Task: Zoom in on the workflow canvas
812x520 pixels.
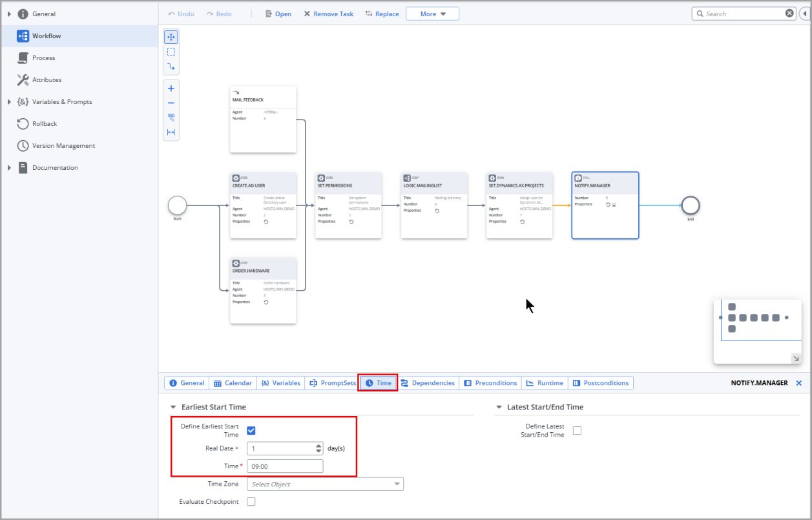Action: point(171,88)
